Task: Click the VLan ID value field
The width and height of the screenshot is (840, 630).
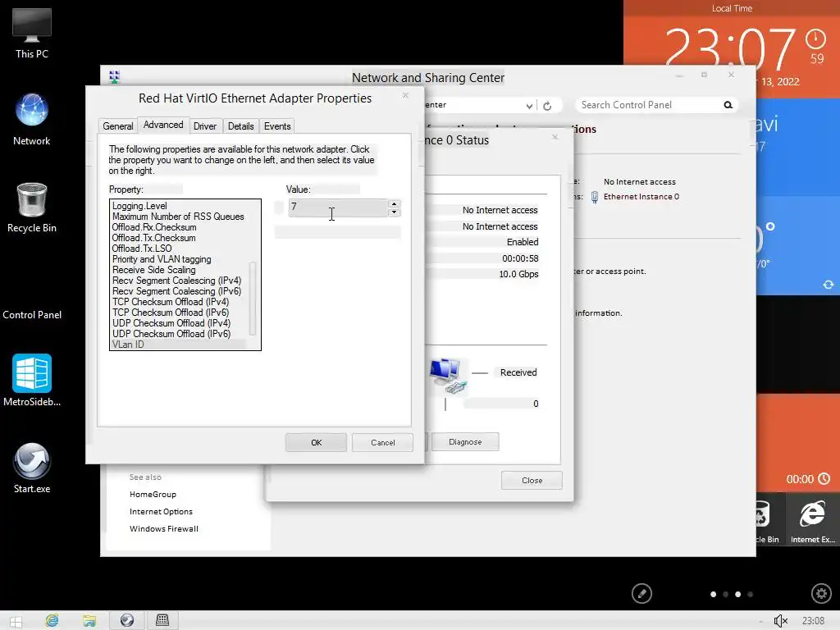Action: (338, 208)
